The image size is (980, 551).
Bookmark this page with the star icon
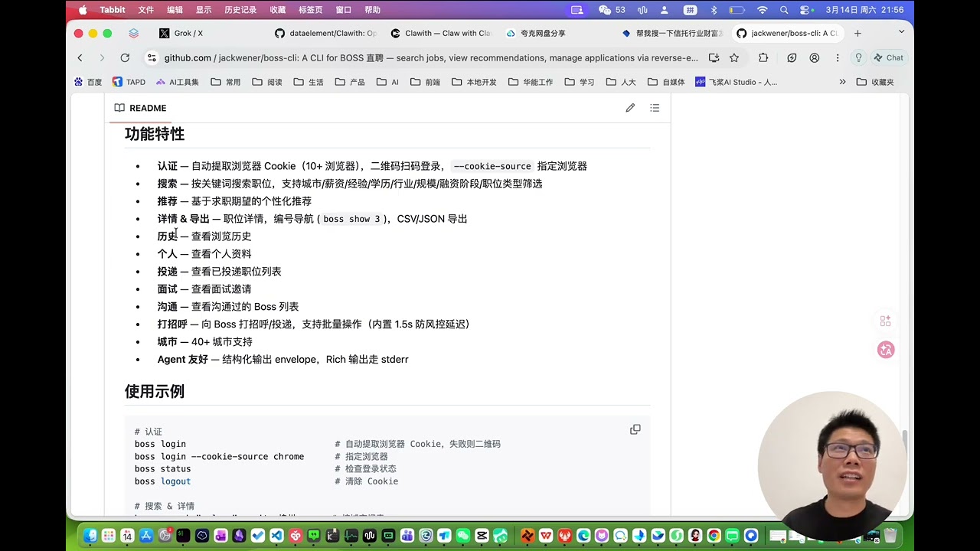click(734, 57)
